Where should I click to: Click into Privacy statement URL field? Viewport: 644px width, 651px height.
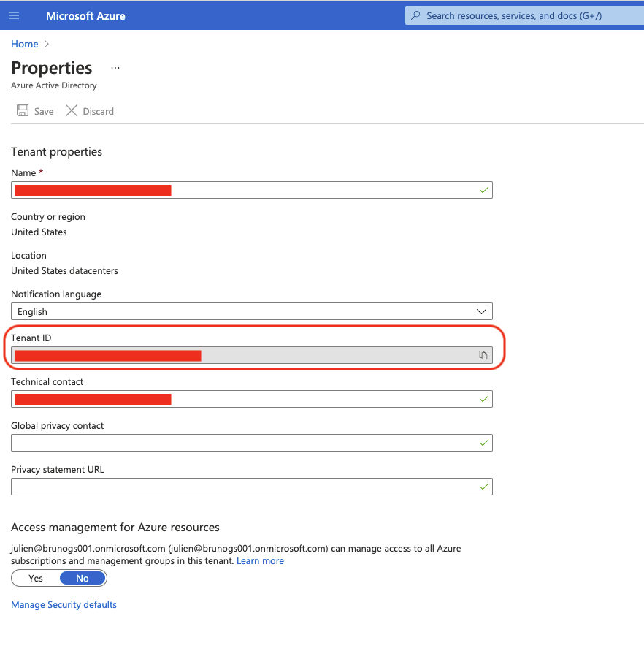[251, 487]
